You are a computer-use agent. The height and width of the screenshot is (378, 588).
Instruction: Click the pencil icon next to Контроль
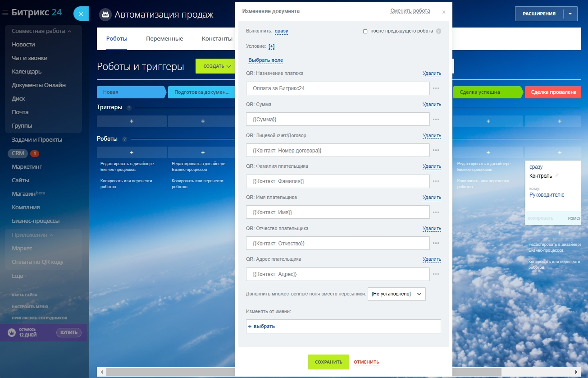[x=557, y=175]
